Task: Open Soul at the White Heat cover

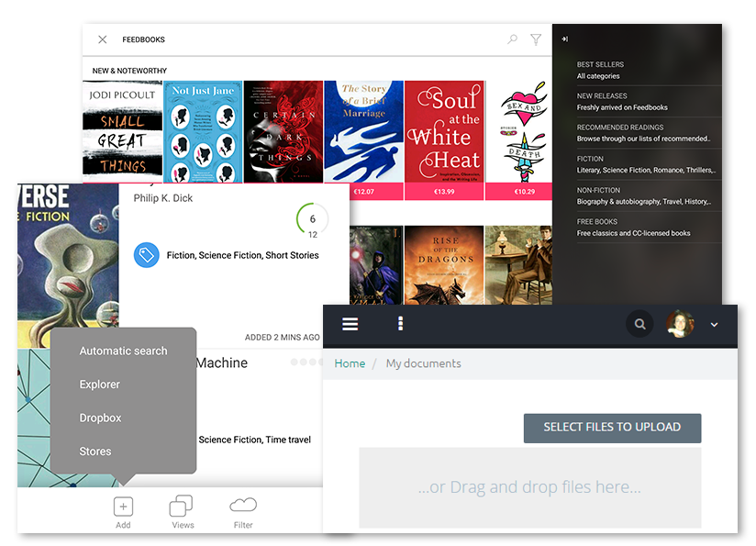Action: (444, 131)
